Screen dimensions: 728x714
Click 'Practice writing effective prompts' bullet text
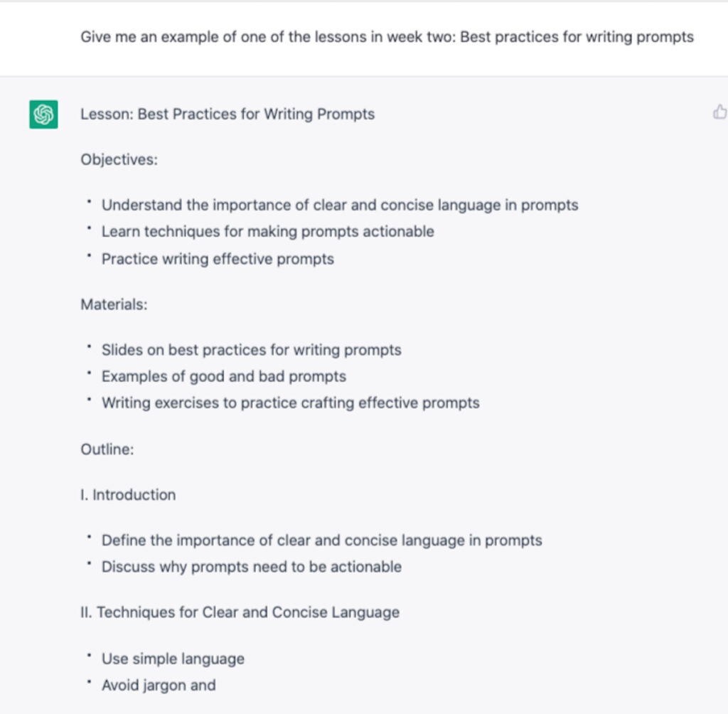click(x=218, y=260)
